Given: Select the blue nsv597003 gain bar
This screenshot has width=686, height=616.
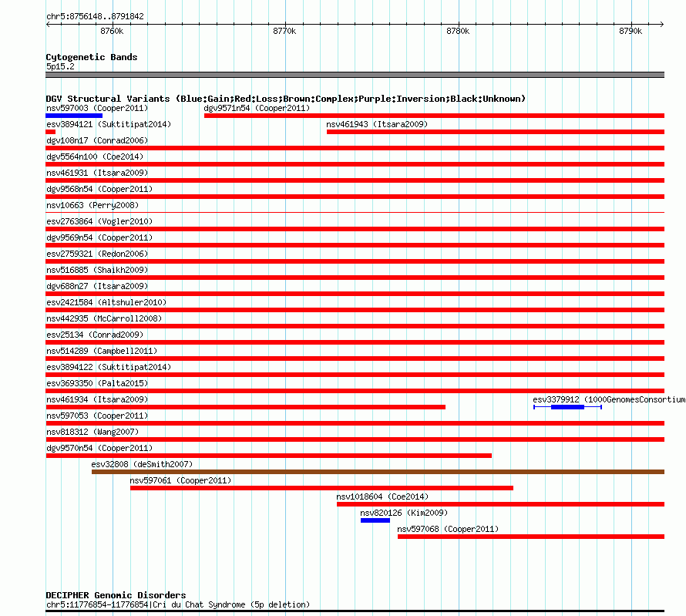Looking at the screenshot, I should point(74,116).
